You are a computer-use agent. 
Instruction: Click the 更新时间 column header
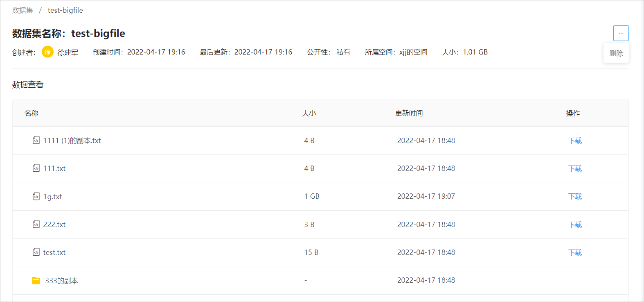[x=409, y=113]
